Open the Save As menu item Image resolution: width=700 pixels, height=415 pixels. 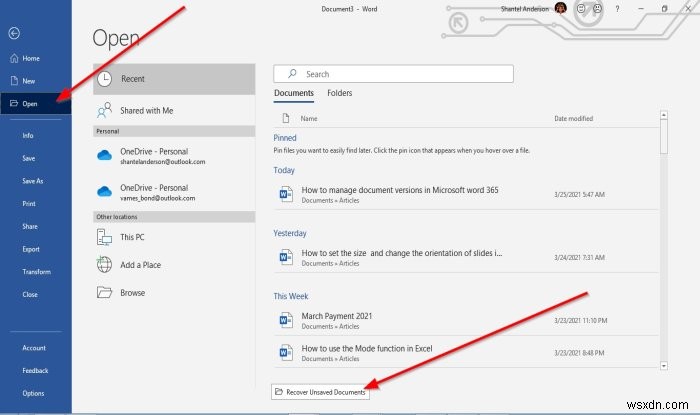tap(33, 181)
